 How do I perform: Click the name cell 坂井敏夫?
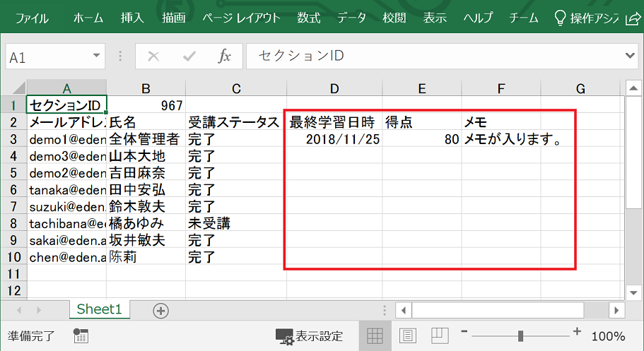(x=146, y=239)
